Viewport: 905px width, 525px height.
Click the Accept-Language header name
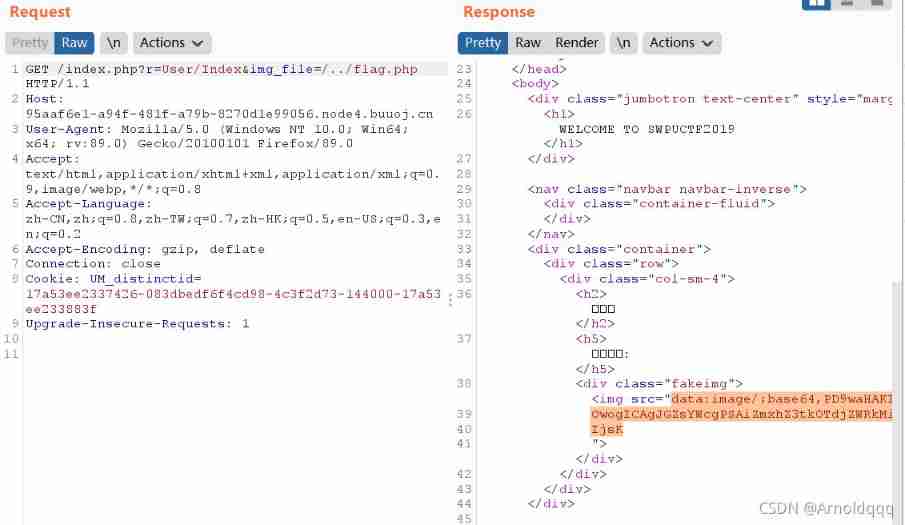click(88, 204)
